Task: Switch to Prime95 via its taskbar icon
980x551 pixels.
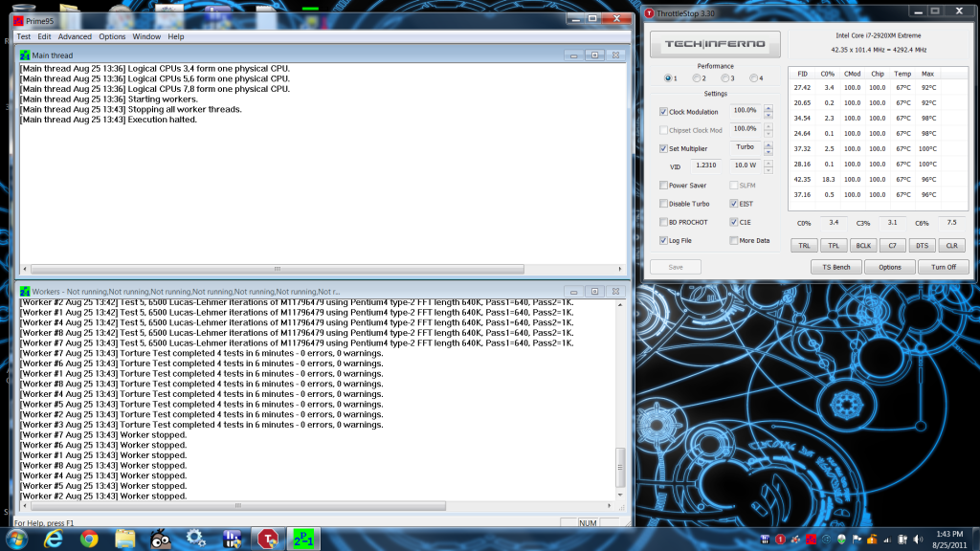Action: coord(303,539)
